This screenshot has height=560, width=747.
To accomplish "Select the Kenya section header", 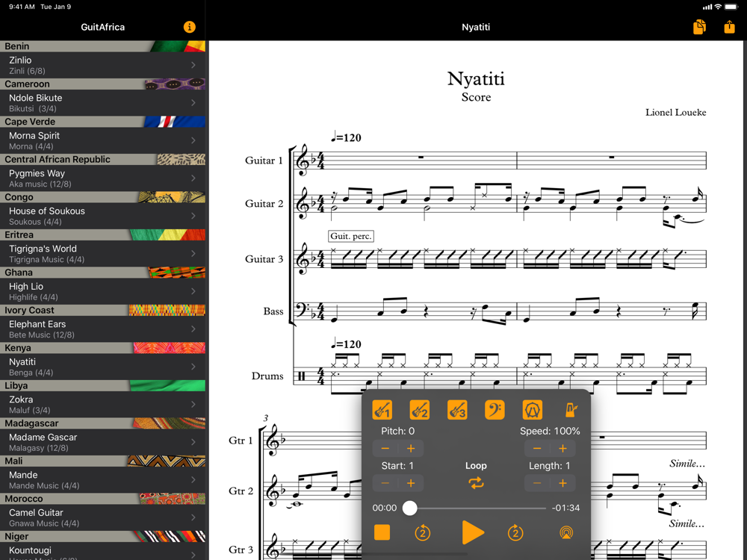I will pyautogui.click(x=103, y=348).
